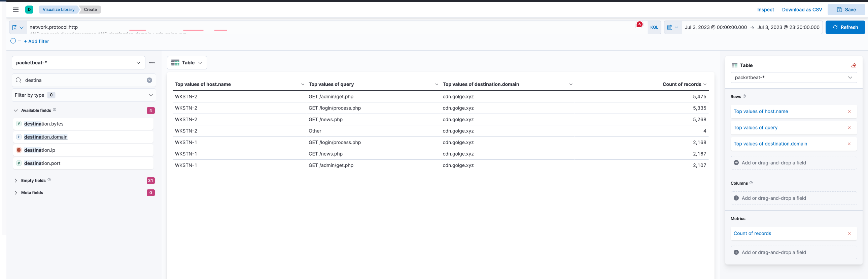Screen dimensions: 868x279
Task: Select the destination.bytes field
Action: 83,124
